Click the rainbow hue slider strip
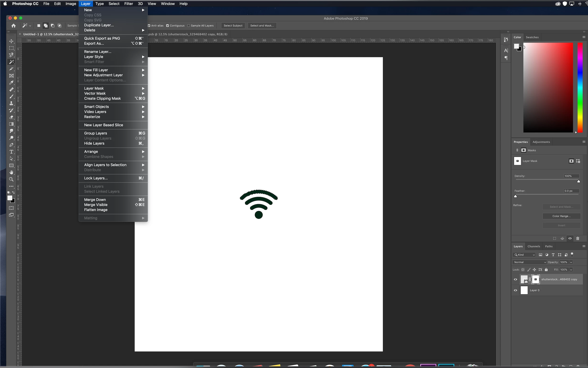This screenshot has width=588, height=368. 580,88
